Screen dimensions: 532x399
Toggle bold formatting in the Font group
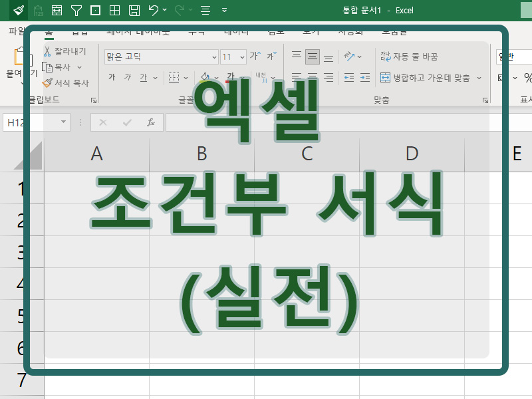112,77
